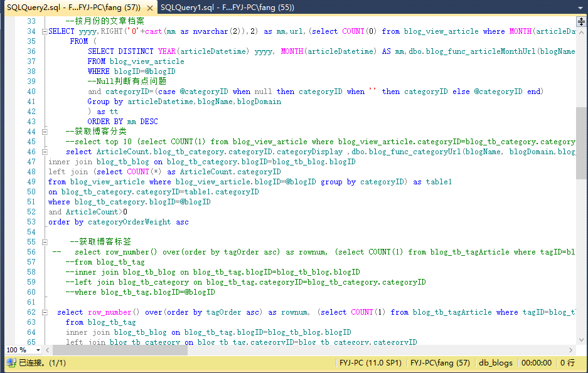Click line number 61 in the gutter
This screenshot has width=588, height=373.
click(x=31, y=302)
